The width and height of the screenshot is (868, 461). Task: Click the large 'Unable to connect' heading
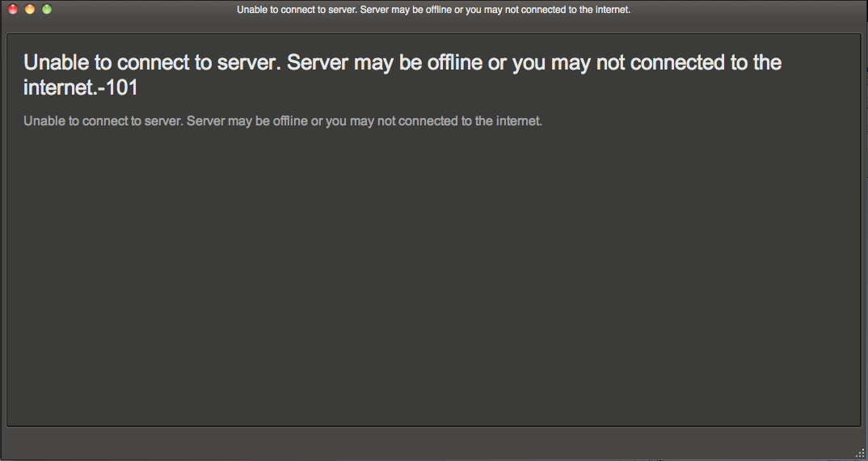tap(402, 74)
